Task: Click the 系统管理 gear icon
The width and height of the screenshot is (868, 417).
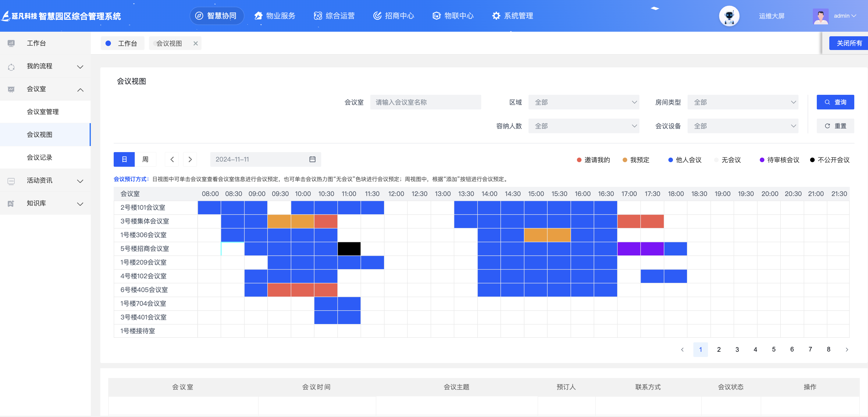Action: [x=496, y=16]
